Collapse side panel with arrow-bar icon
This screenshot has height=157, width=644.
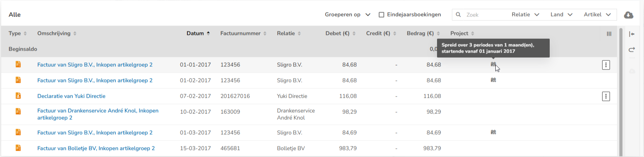tap(631, 34)
